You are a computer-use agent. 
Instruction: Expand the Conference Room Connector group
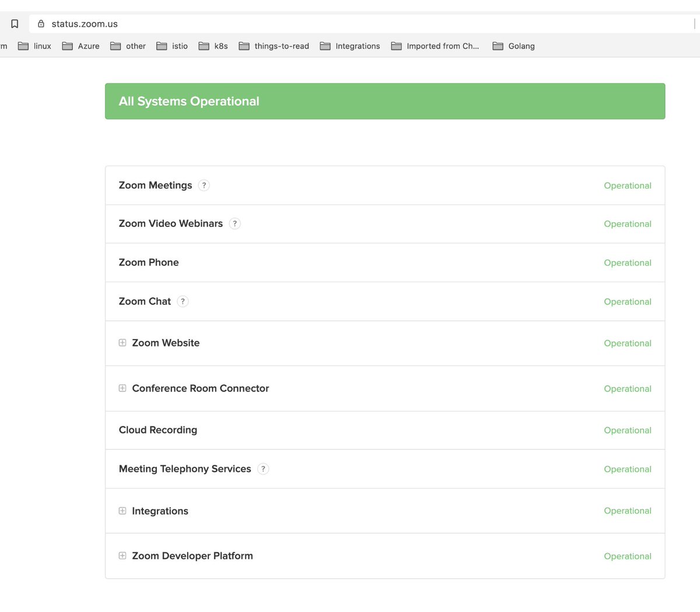point(123,389)
